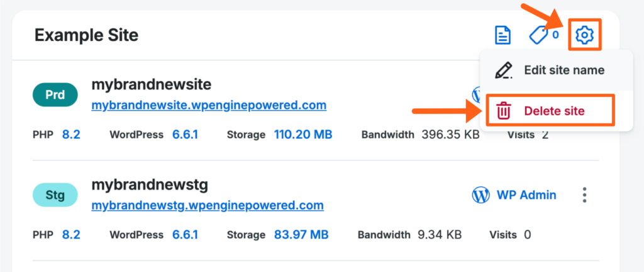Click WP Admin link for staging
Screen dimensions: 644x272
click(526, 195)
